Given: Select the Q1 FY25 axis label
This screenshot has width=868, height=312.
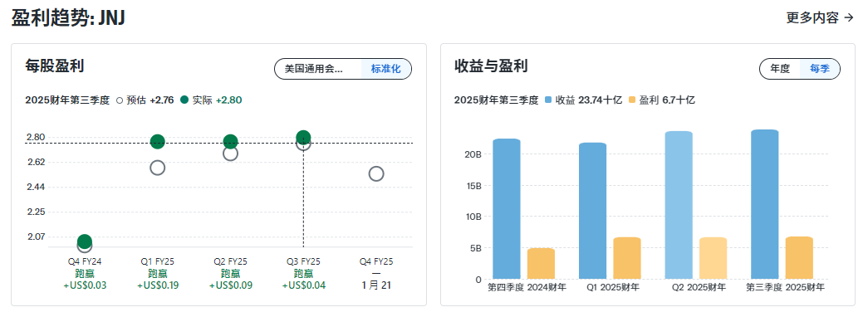Looking at the screenshot, I should click(157, 261).
